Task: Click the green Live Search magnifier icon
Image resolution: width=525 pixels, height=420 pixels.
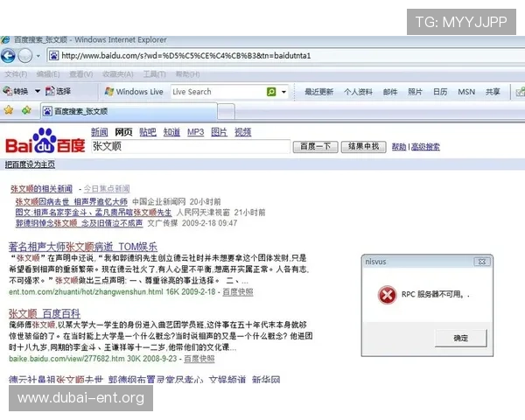Action: (x=271, y=91)
